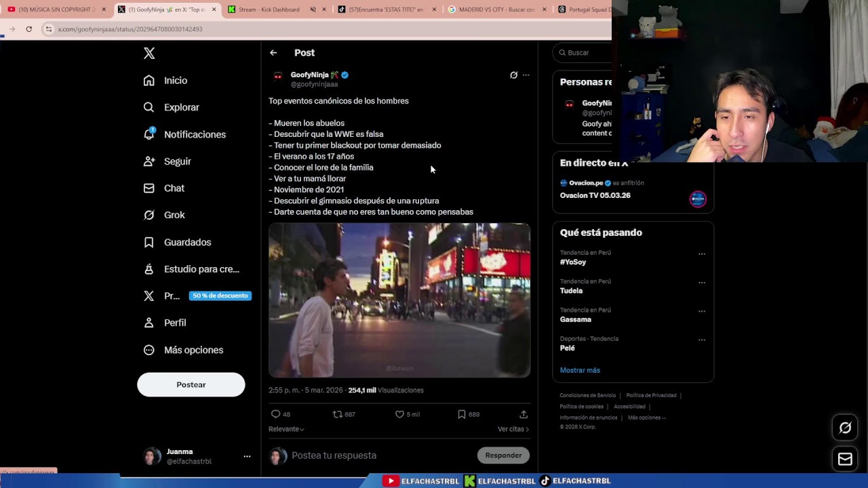
Task: Open Más opciones menu
Action: pos(184,350)
